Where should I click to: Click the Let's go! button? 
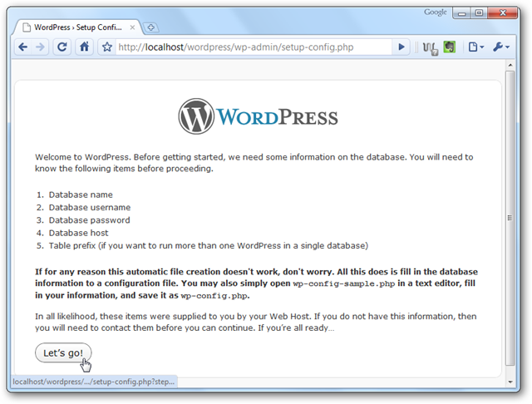point(63,352)
